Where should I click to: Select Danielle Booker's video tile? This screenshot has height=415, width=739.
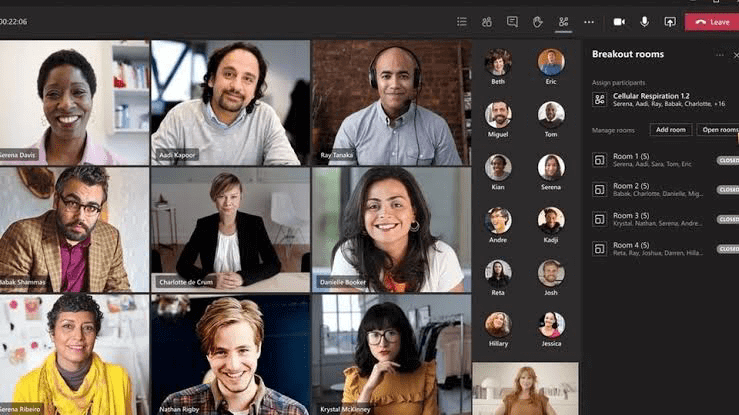point(390,229)
